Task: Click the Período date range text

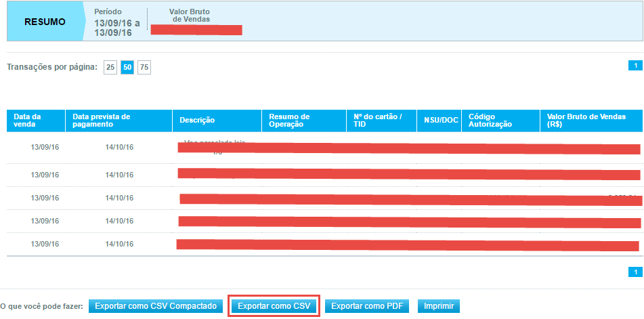Action: coord(117,28)
